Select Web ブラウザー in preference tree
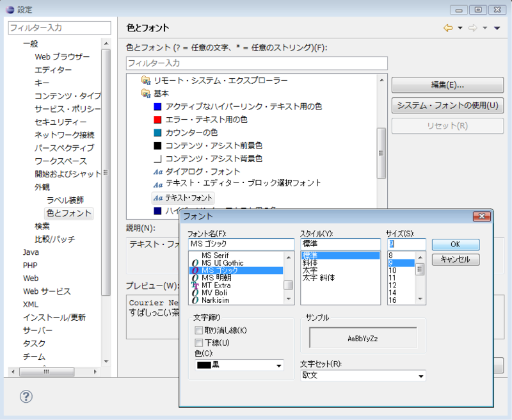This screenshot has width=512, height=420. 62,57
